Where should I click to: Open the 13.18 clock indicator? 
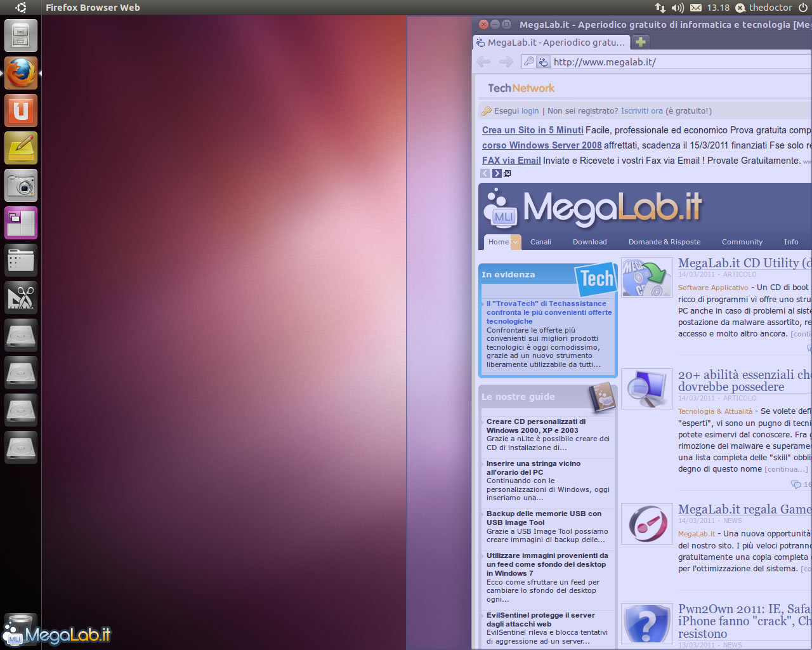(718, 8)
